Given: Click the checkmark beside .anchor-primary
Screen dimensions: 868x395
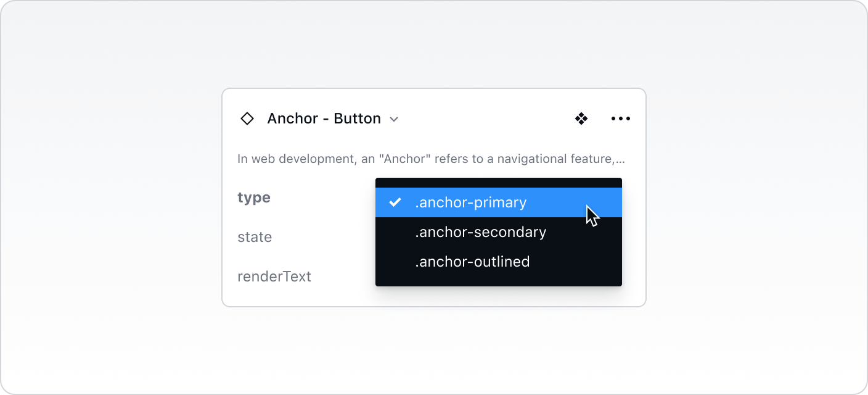Looking at the screenshot, I should point(395,202).
